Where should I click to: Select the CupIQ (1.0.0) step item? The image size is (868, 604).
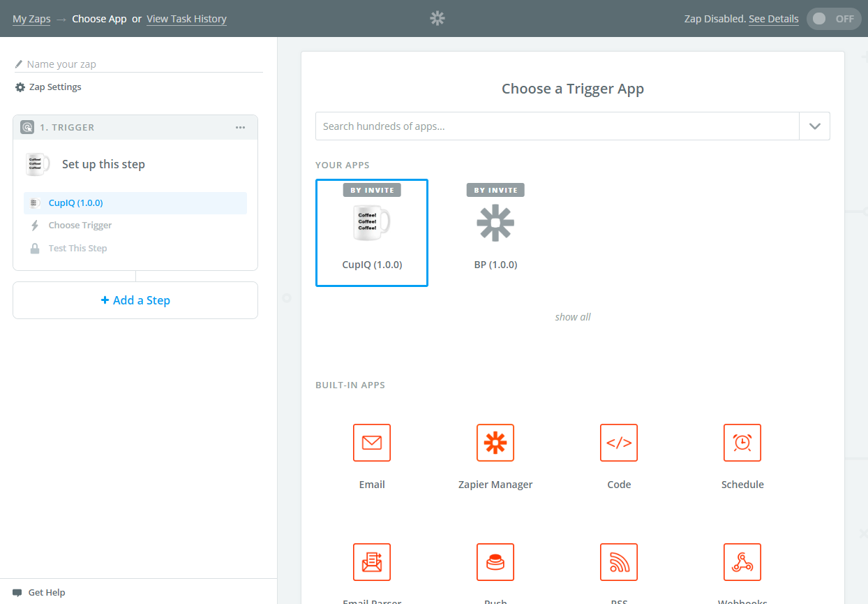coord(135,203)
